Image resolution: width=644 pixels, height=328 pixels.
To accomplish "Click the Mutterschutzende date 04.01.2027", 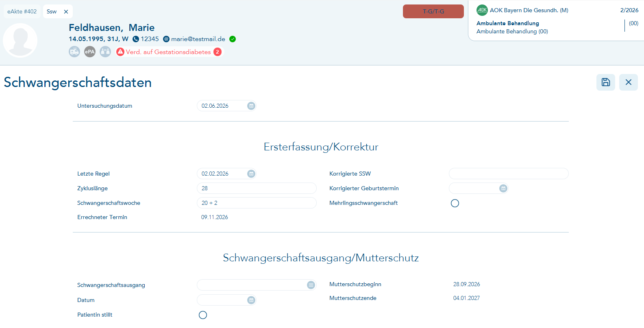I will (x=466, y=298).
